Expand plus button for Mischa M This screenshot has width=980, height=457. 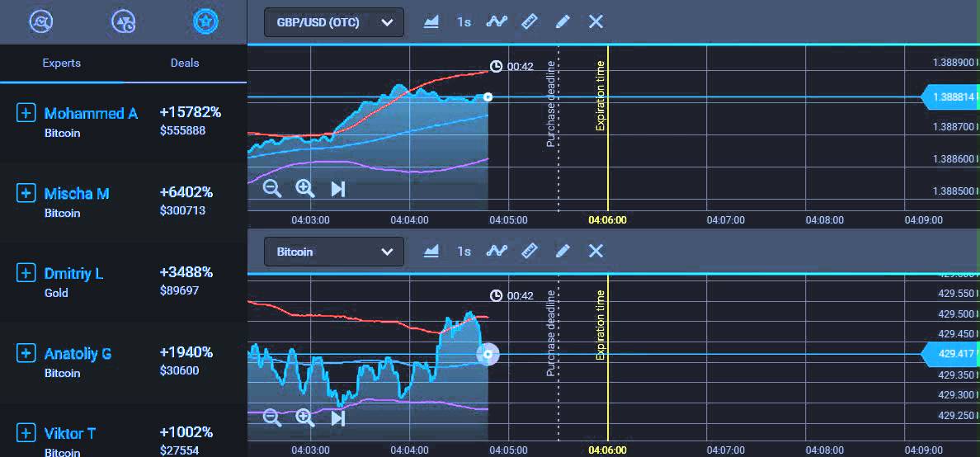click(x=25, y=193)
